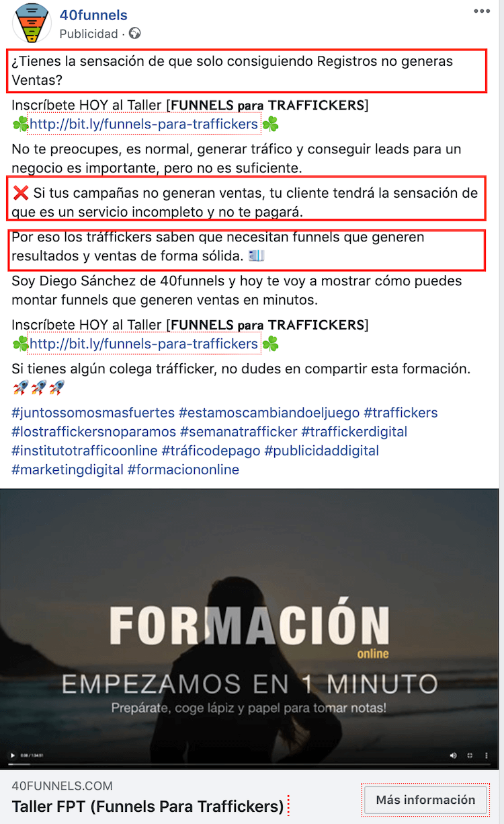This screenshot has width=504, height=824.
Task: Open the three-dot post options menu
Action: pos(482,11)
